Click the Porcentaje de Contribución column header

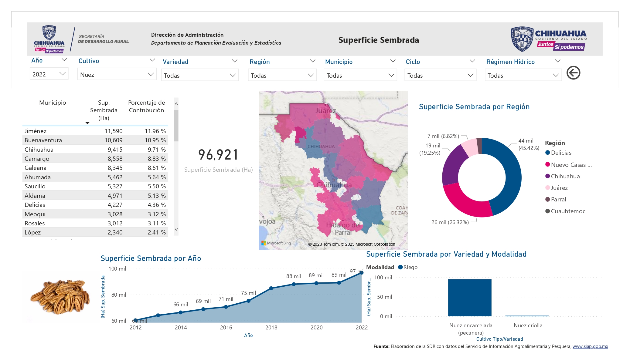click(146, 106)
